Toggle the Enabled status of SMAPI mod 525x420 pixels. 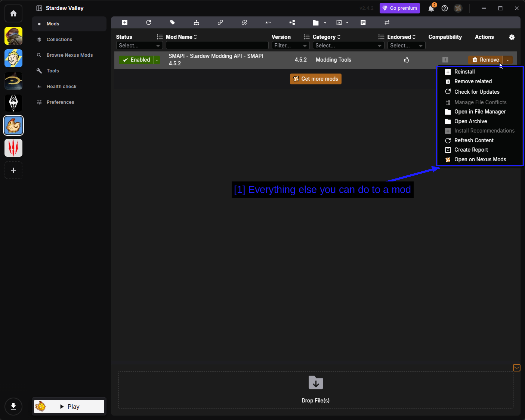[x=136, y=60]
